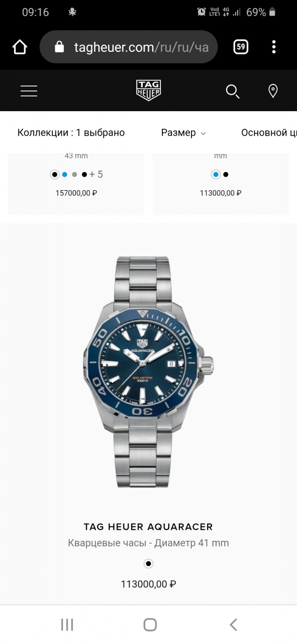Screen dimensions: 297x644
Task: Tap the Android home button
Action: 150,625
